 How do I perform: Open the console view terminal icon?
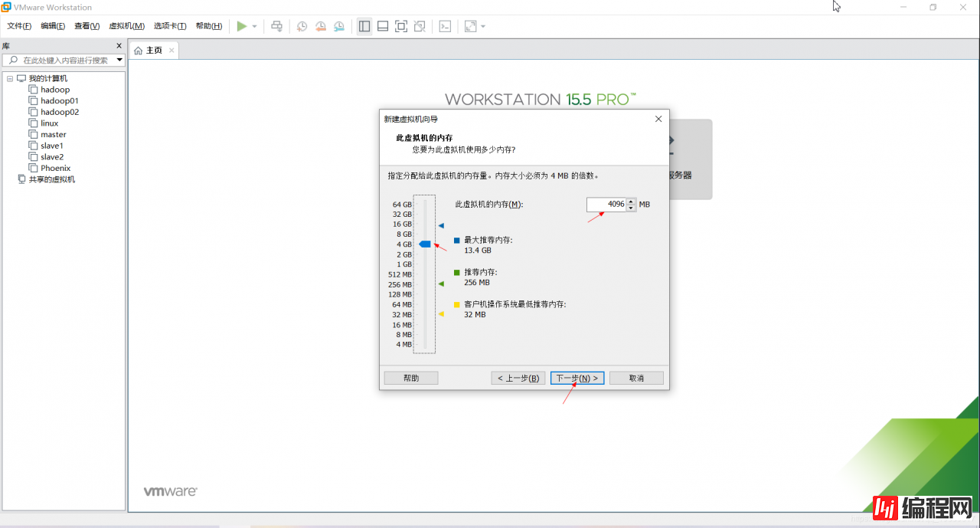(445, 26)
